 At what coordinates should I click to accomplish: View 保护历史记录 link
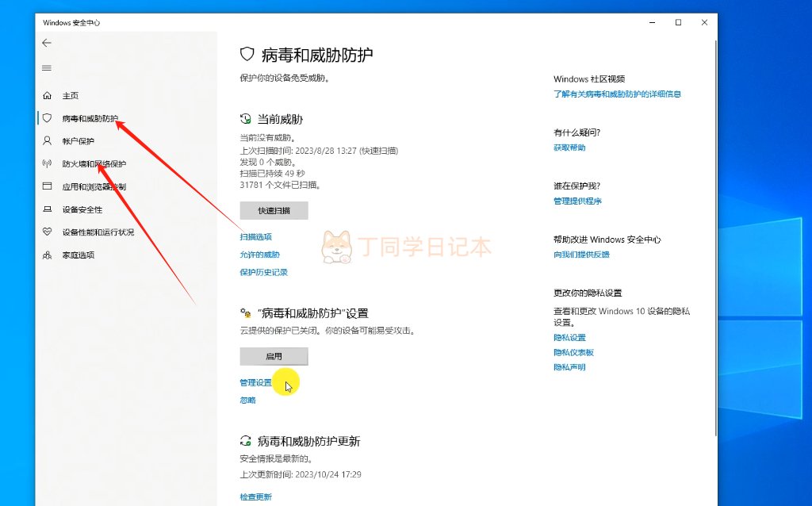[x=263, y=272]
